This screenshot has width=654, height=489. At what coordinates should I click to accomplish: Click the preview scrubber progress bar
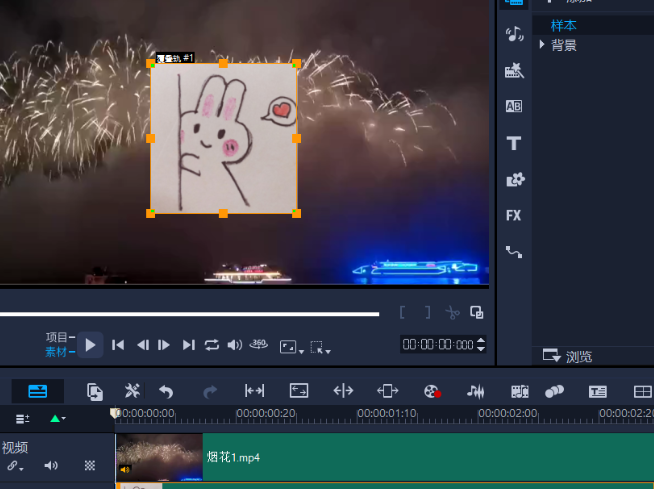point(189,314)
